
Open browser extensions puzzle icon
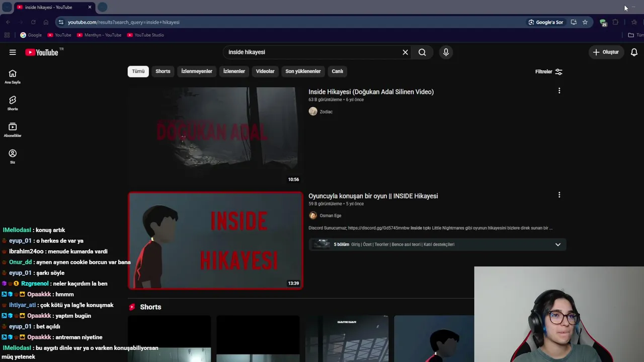pyautogui.click(x=615, y=22)
